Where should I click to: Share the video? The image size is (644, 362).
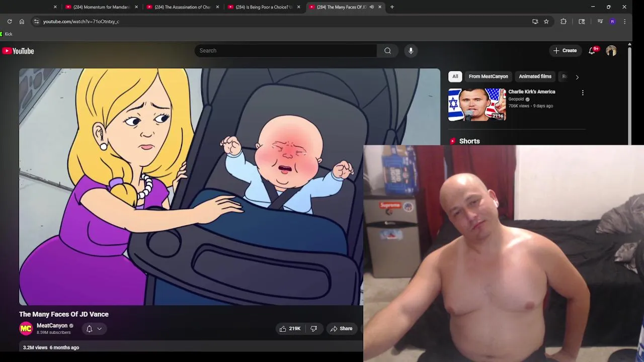click(x=341, y=329)
